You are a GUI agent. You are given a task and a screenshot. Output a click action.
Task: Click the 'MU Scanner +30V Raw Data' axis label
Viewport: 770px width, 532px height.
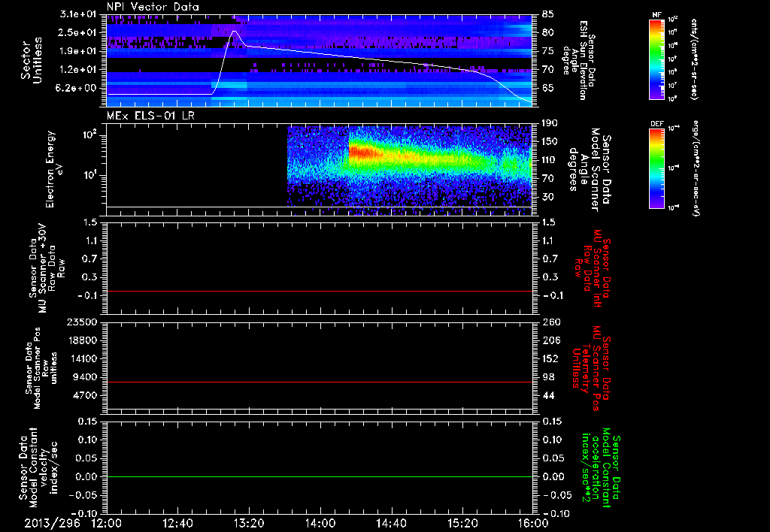click(47, 268)
